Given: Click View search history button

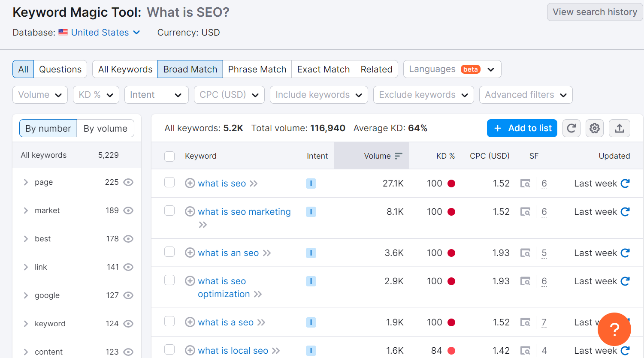Looking at the screenshot, I should [x=595, y=12].
